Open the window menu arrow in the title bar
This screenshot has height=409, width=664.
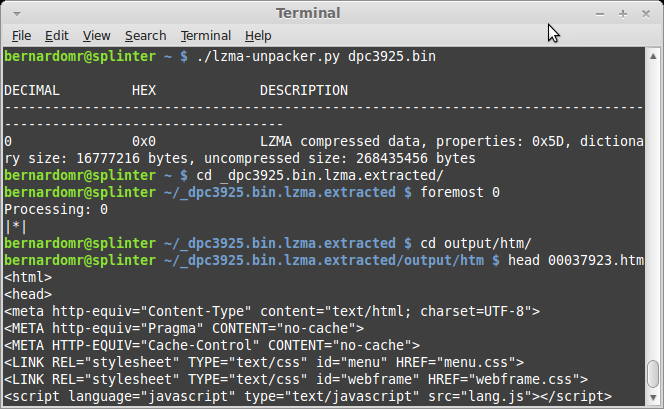[17, 14]
